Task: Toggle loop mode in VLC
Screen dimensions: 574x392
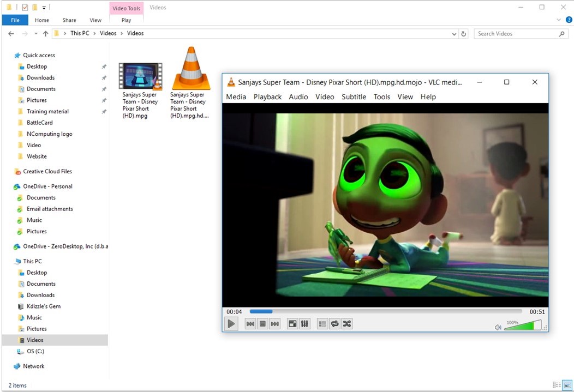Action: (x=334, y=324)
